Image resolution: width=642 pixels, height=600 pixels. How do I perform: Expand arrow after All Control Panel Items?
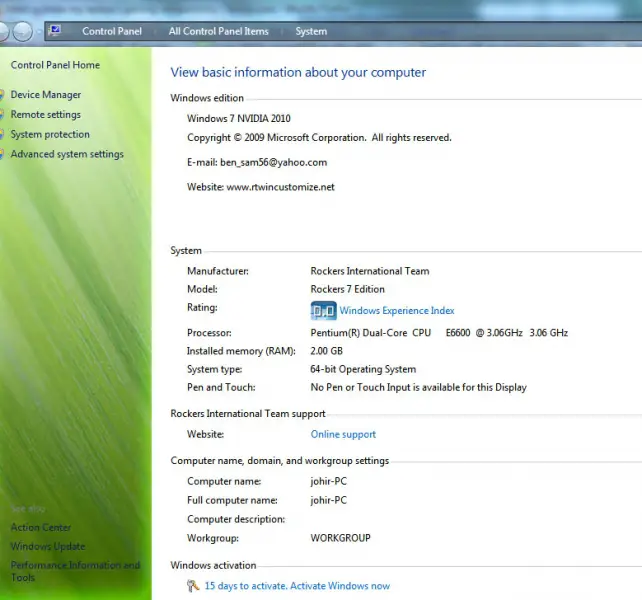(x=282, y=32)
